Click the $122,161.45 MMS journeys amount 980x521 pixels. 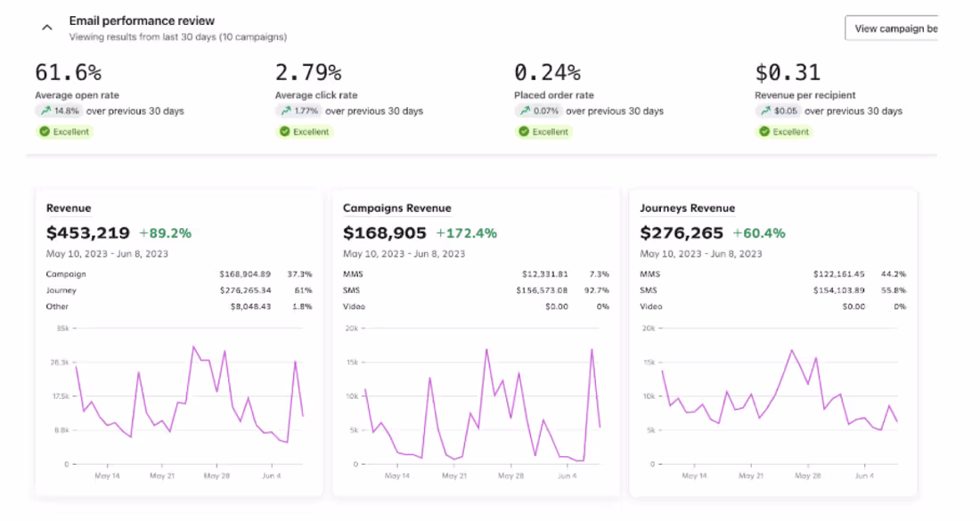pos(838,274)
